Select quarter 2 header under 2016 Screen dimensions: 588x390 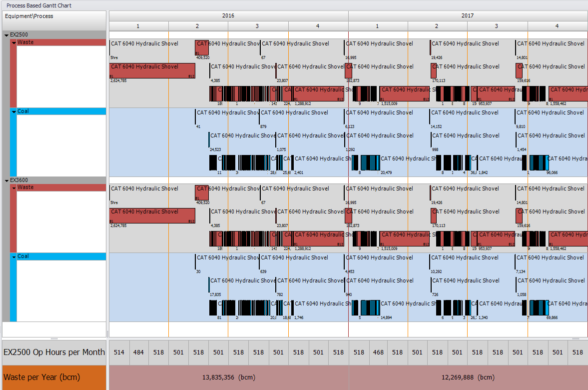click(198, 26)
